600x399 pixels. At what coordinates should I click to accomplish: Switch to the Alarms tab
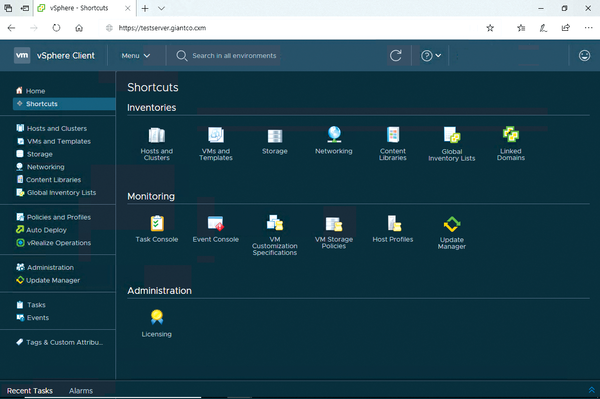81,391
